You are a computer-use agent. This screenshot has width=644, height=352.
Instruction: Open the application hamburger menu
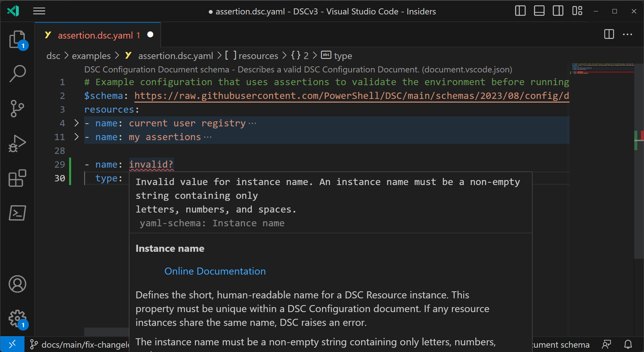(39, 11)
